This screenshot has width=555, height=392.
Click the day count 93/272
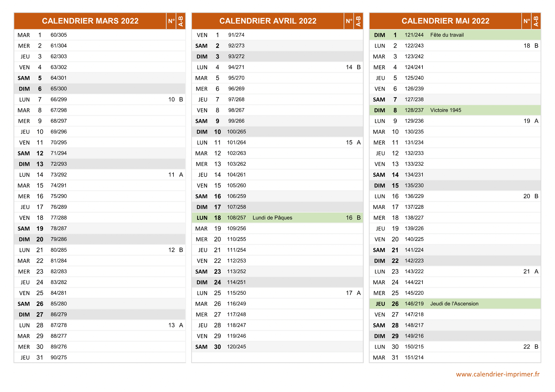pyautogui.click(x=236, y=56)
